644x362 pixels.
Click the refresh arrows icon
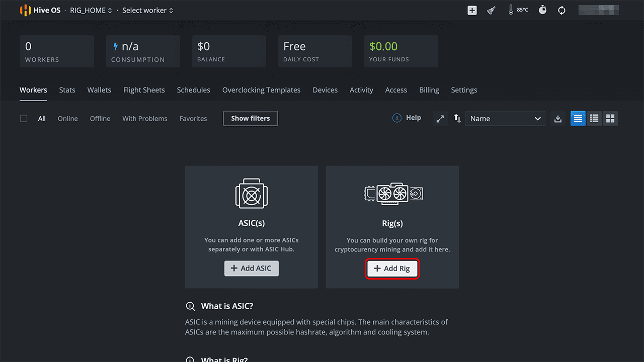(562, 10)
